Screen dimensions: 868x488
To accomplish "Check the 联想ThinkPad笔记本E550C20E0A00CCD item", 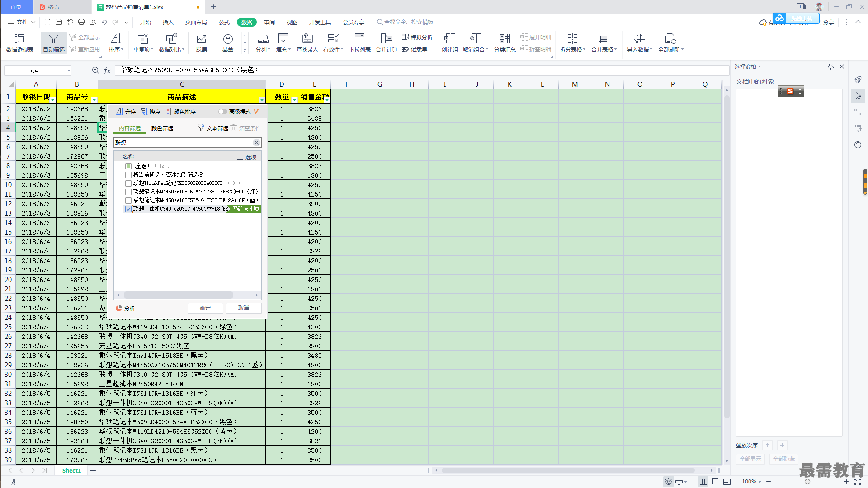I will click(128, 183).
